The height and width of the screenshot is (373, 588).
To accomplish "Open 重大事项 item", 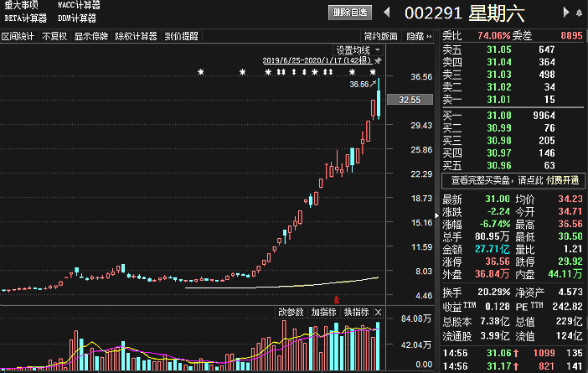I will coord(22,5).
